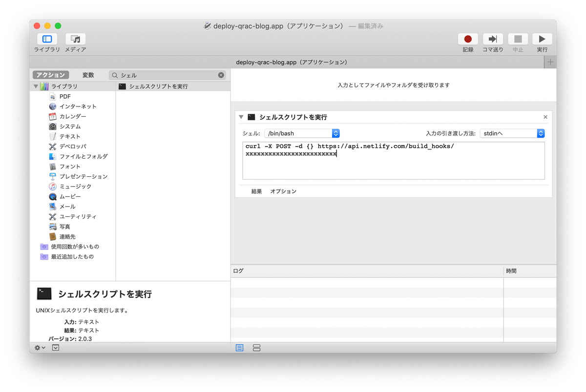586x392 pixels.
Task: Select the メール category in the sidebar
Action: click(61, 206)
